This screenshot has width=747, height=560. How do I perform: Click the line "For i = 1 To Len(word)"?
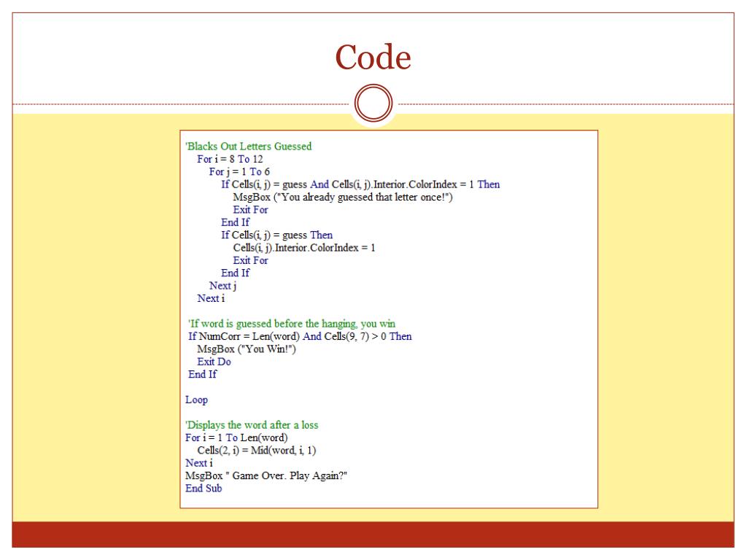tap(236, 437)
